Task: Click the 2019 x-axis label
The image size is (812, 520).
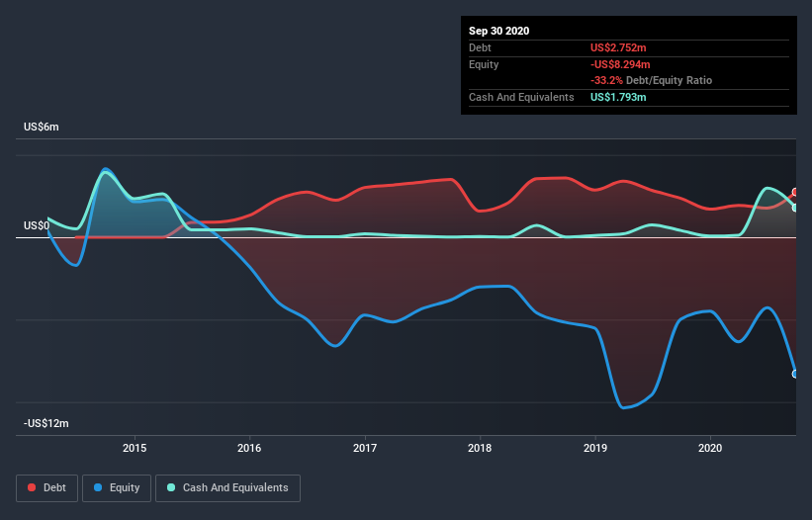Action: coord(595,448)
